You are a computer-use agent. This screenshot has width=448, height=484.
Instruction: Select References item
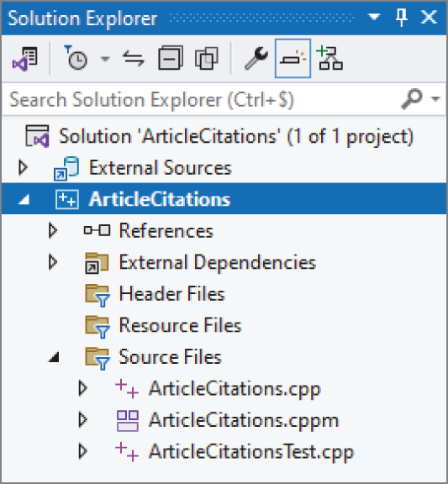click(x=166, y=230)
